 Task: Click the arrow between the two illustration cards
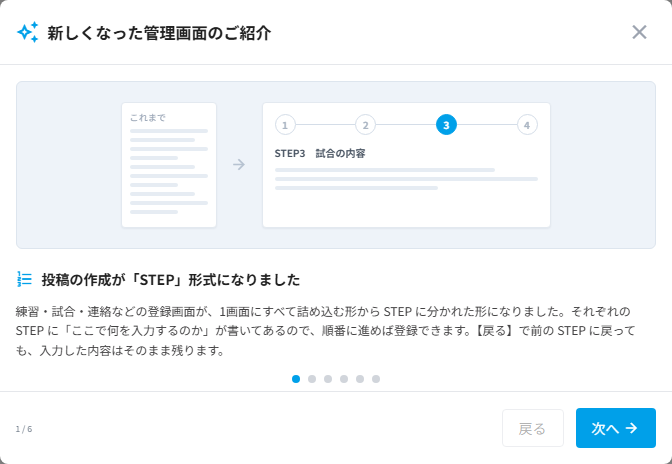click(x=239, y=165)
